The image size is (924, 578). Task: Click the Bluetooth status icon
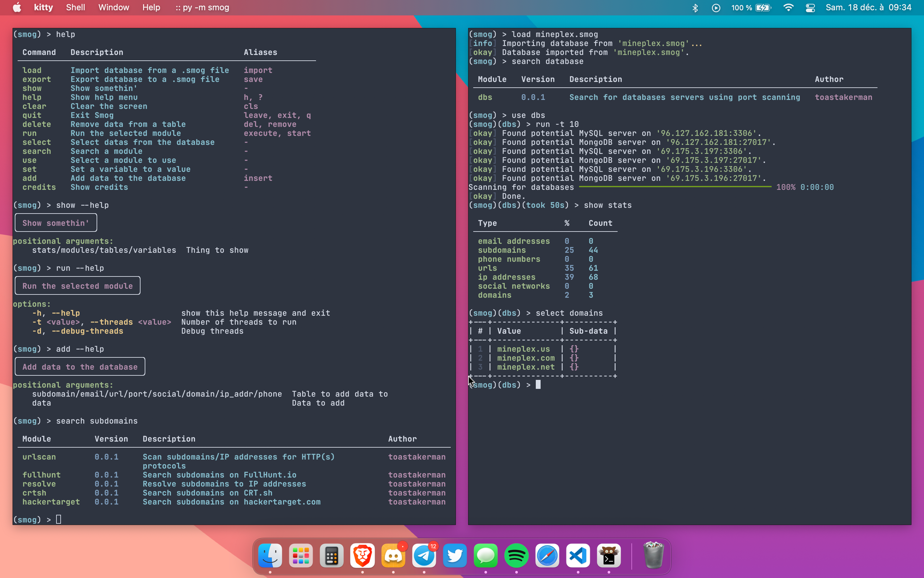[x=695, y=8]
